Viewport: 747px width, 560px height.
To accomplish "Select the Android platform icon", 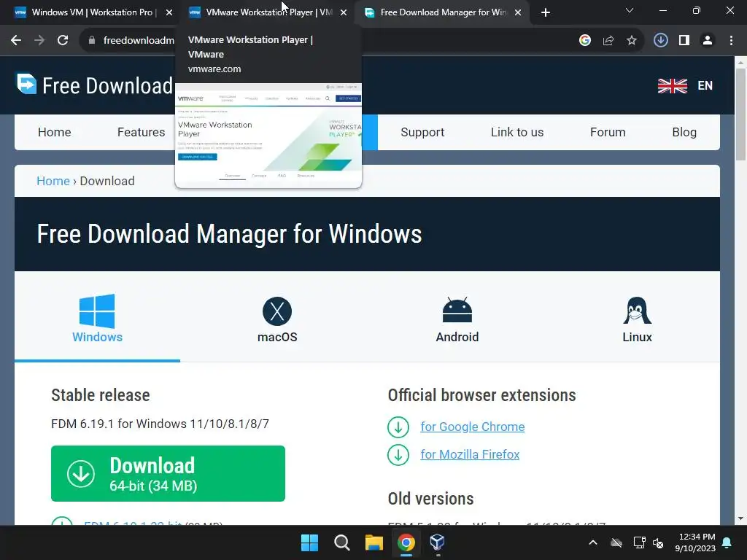I will point(457,311).
